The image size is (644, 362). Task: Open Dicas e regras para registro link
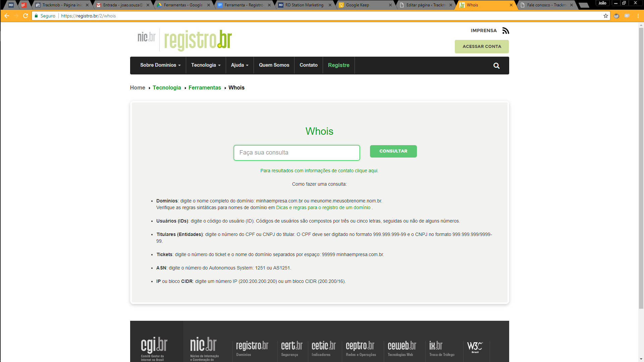pos(323,208)
